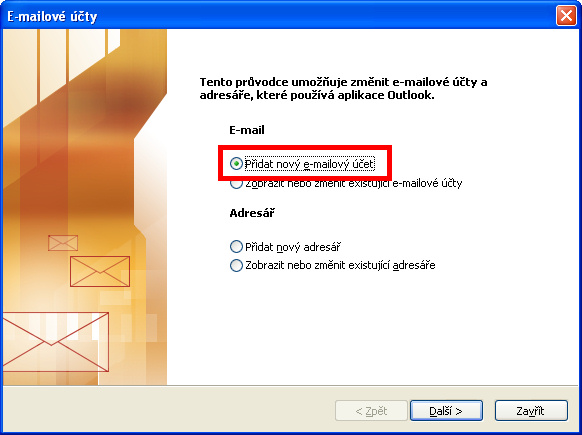Click the medium-sized envelope graphic in the banner

(100, 271)
